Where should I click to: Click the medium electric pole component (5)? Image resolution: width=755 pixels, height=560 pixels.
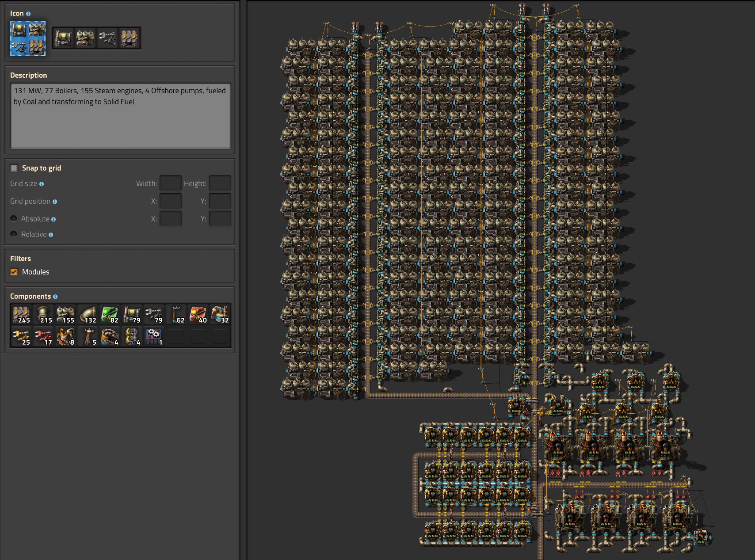tap(88, 336)
